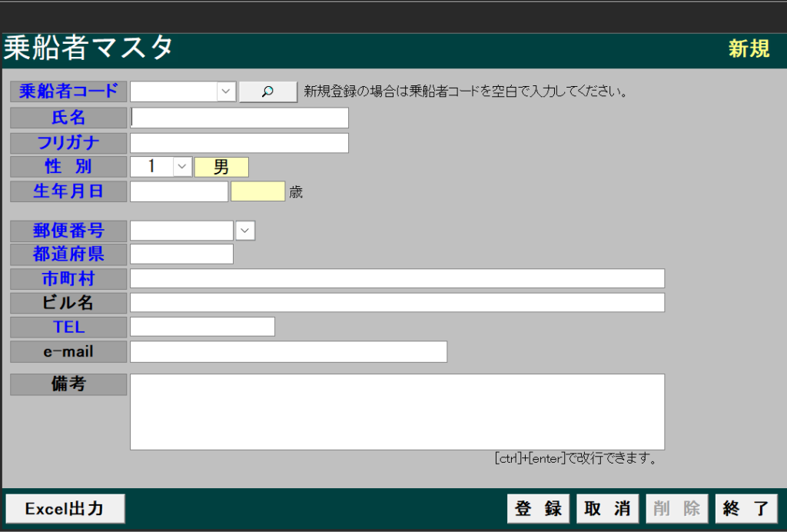Click the 市町村 text field
Screen dimensions: 787x532
pos(397,278)
